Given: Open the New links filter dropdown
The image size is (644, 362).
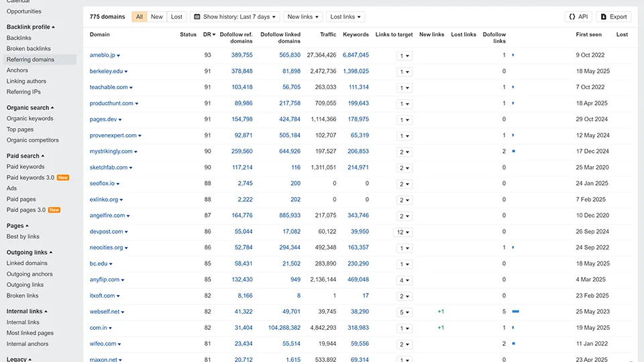Looking at the screenshot, I should (303, 17).
